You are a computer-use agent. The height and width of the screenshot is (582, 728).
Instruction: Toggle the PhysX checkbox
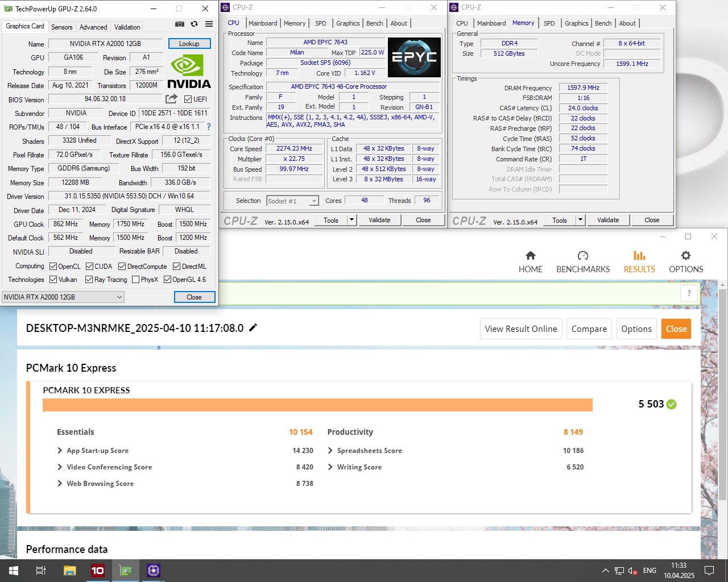point(136,279)
